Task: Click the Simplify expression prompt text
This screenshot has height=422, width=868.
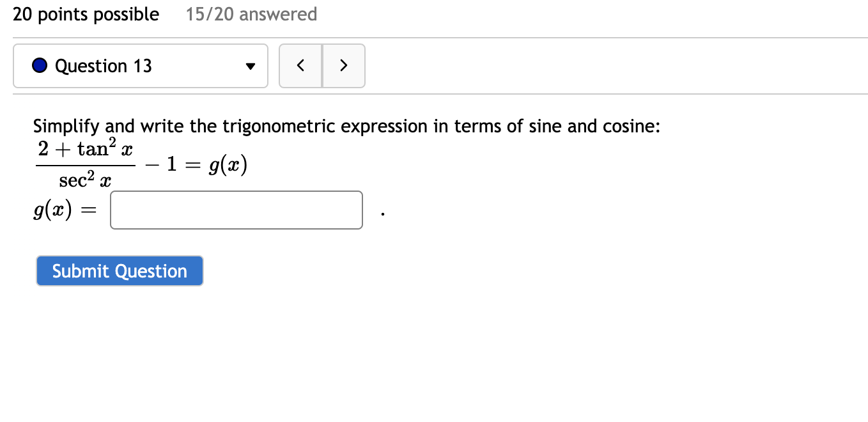Action: pyautogui.click(x=346, y=126)
